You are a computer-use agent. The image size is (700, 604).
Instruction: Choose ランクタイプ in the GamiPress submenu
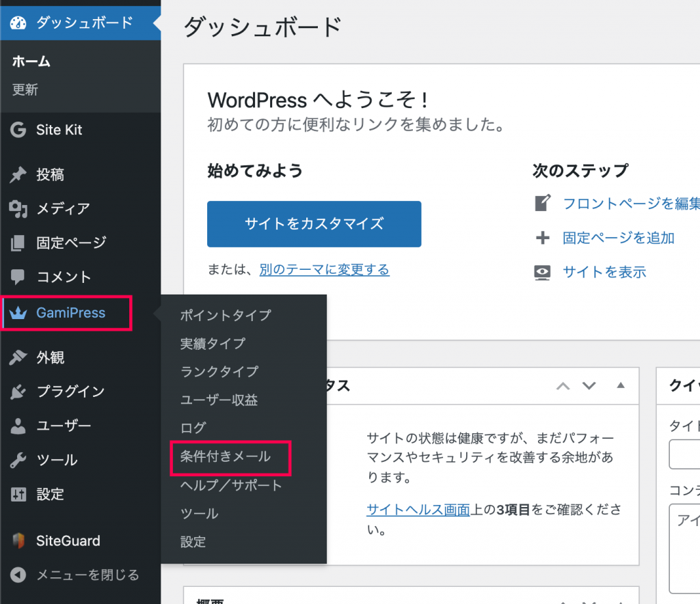(219, 372)
